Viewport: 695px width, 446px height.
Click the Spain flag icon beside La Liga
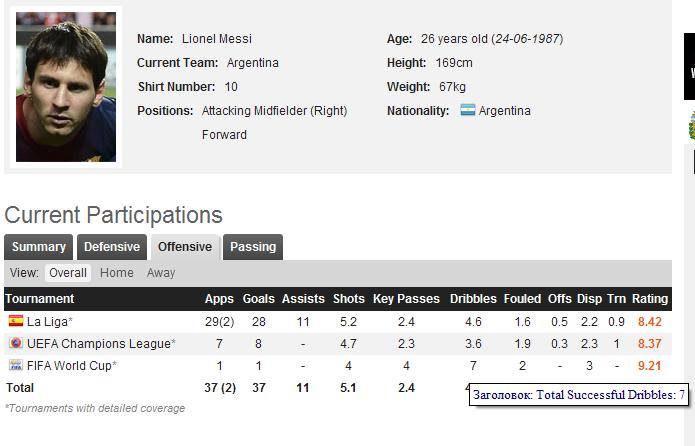click(16, 321)
